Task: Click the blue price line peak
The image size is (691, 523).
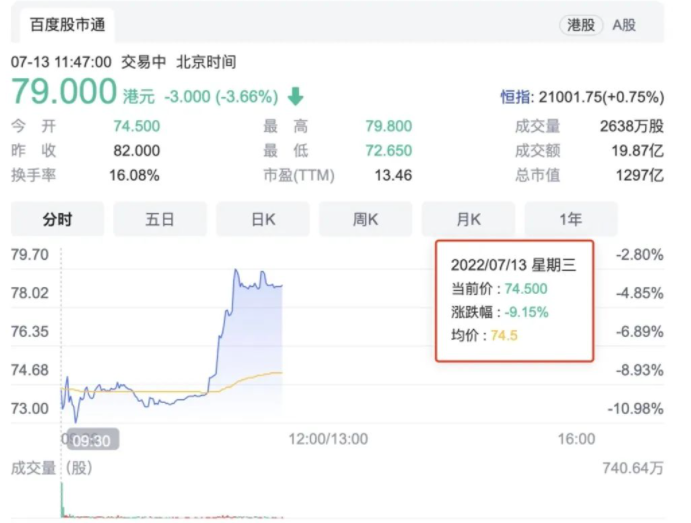Action: click(x=236, y=270)
